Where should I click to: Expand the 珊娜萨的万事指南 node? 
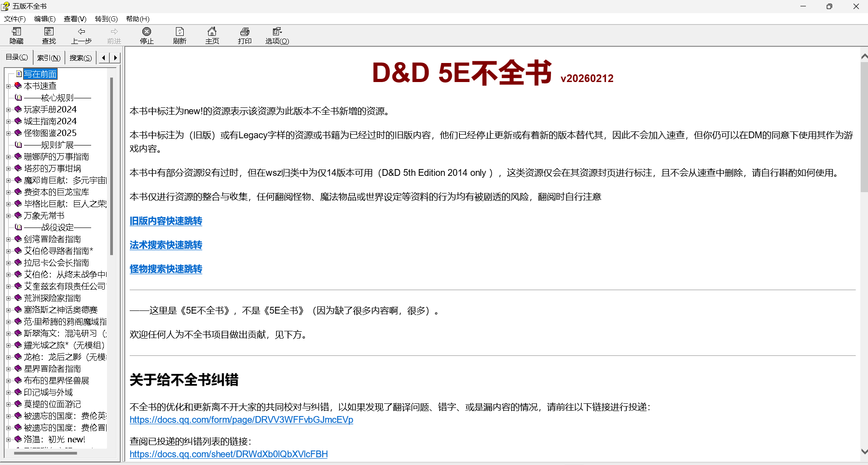[x=8, y=157]
